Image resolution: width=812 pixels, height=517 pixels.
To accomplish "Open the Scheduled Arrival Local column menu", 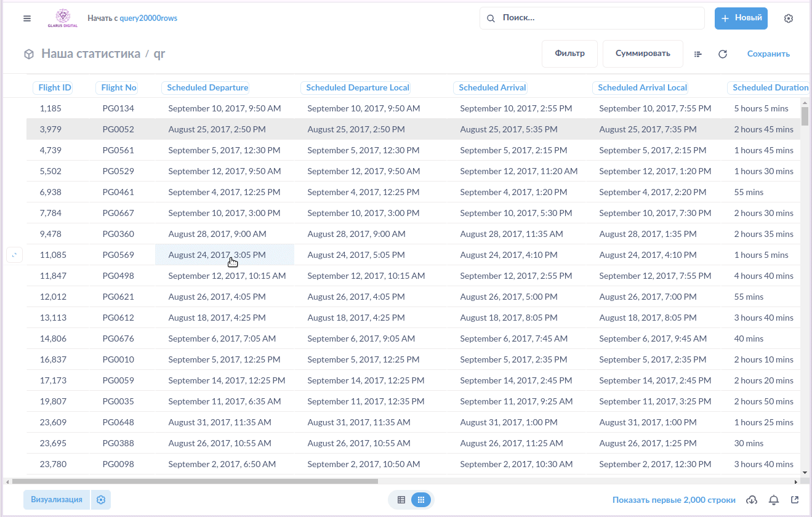I will pos(642,87).
